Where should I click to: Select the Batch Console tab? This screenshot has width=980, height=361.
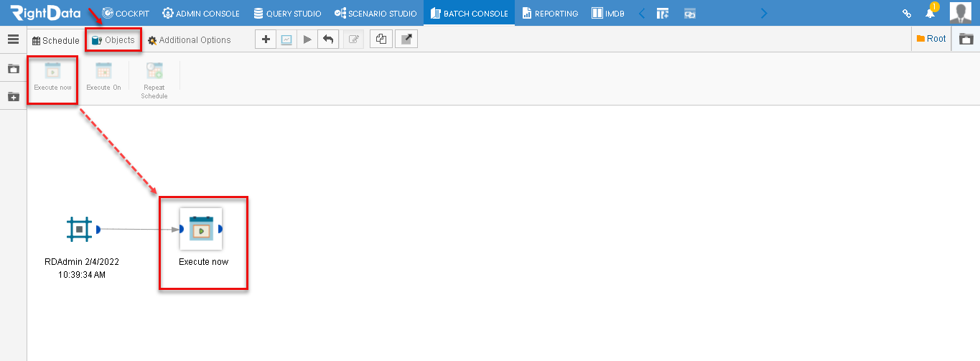[x=469, y=13]
